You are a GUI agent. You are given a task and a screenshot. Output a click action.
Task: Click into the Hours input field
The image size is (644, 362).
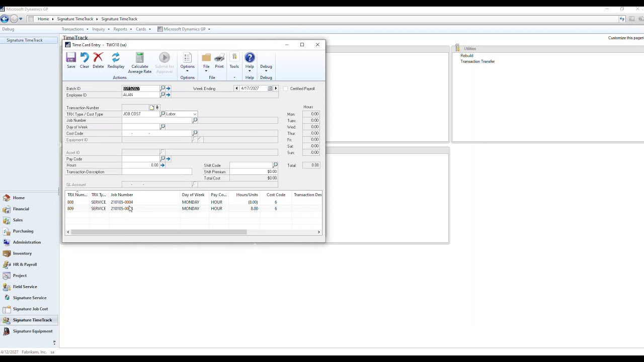pyautogui.click(x=140, y=165)
